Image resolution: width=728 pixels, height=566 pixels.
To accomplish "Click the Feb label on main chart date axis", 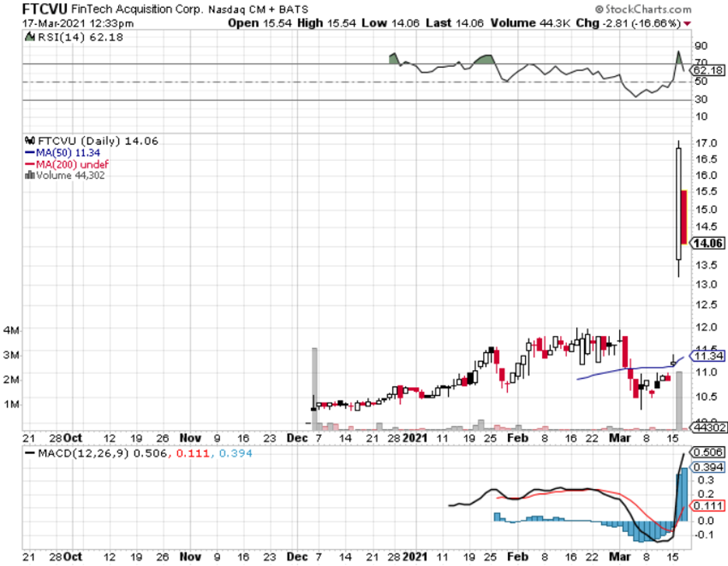I will [x=518, y=438].
